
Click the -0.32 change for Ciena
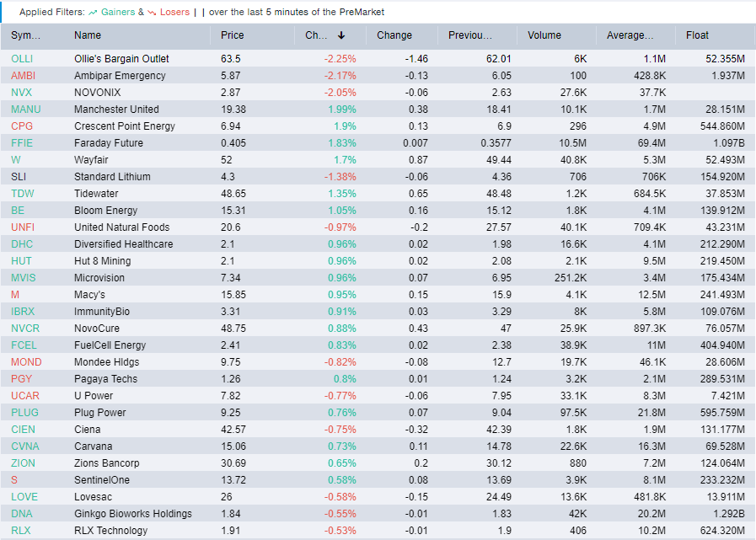coord(416,430)
